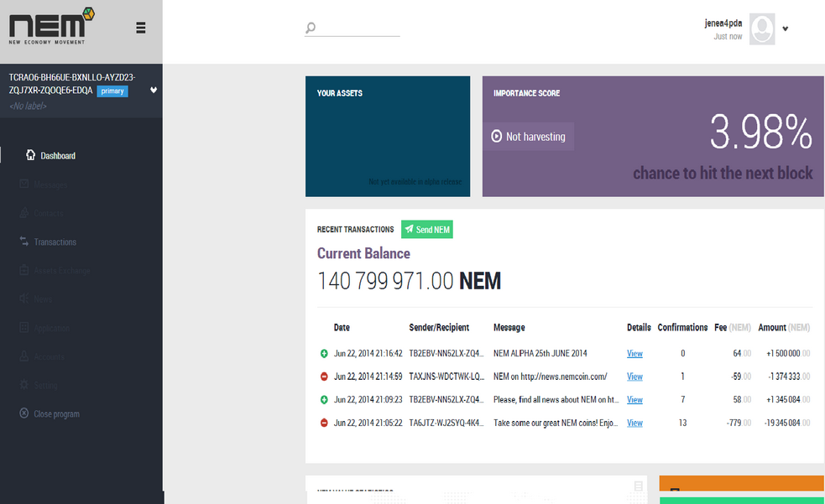The height and width of the screenshot is (504, 825).
Task: Click the Date column header
Action: (x=342, y=327)
